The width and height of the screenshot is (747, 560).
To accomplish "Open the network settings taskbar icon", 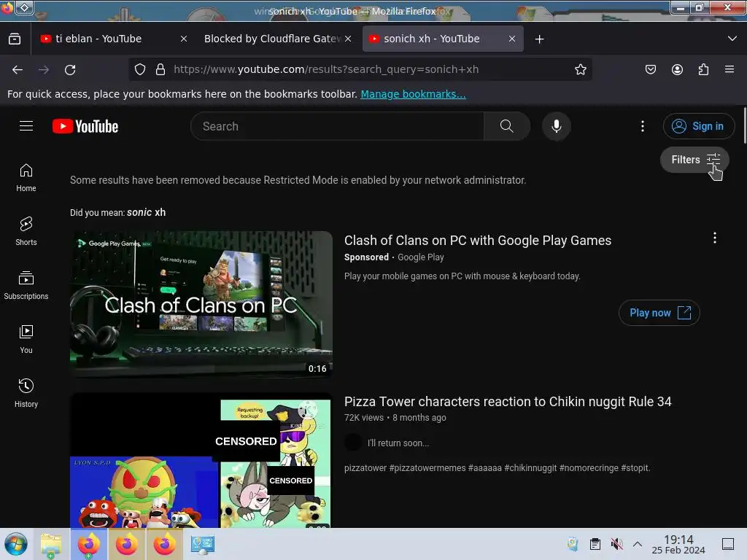I will coord(203,544).
